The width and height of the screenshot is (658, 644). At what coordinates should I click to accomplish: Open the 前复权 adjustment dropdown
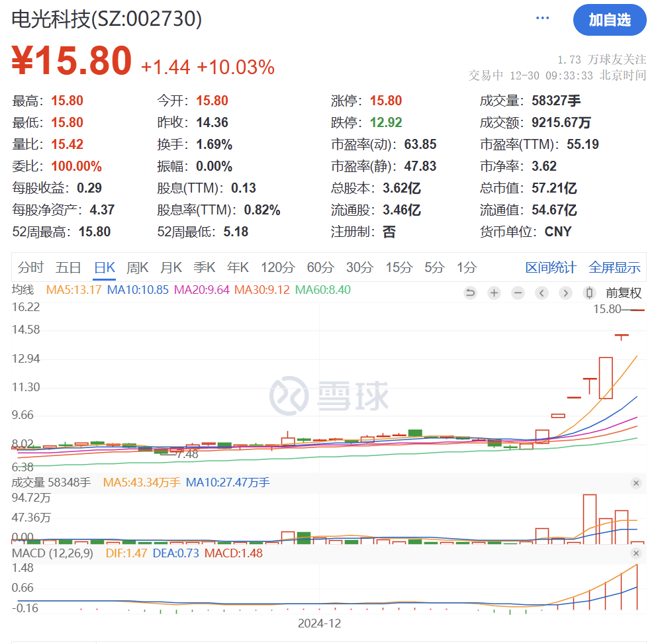(x=623, y=293)
